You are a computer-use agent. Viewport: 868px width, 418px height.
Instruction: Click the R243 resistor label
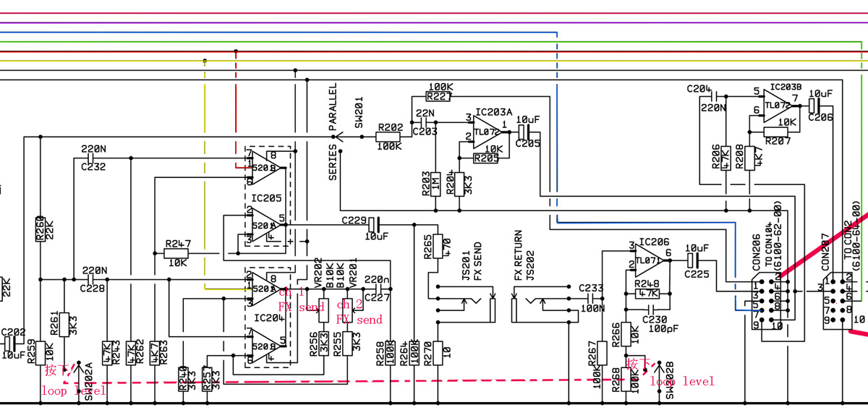(116, 354)
